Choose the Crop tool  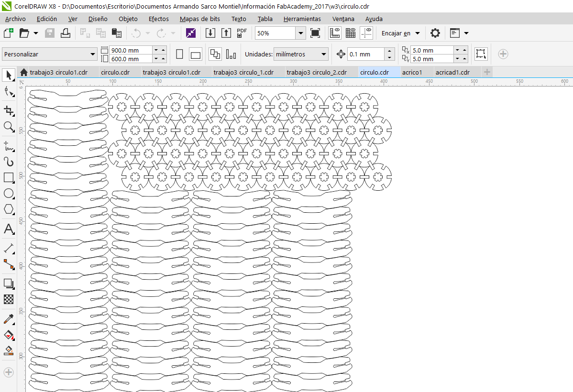click(9, 111)
